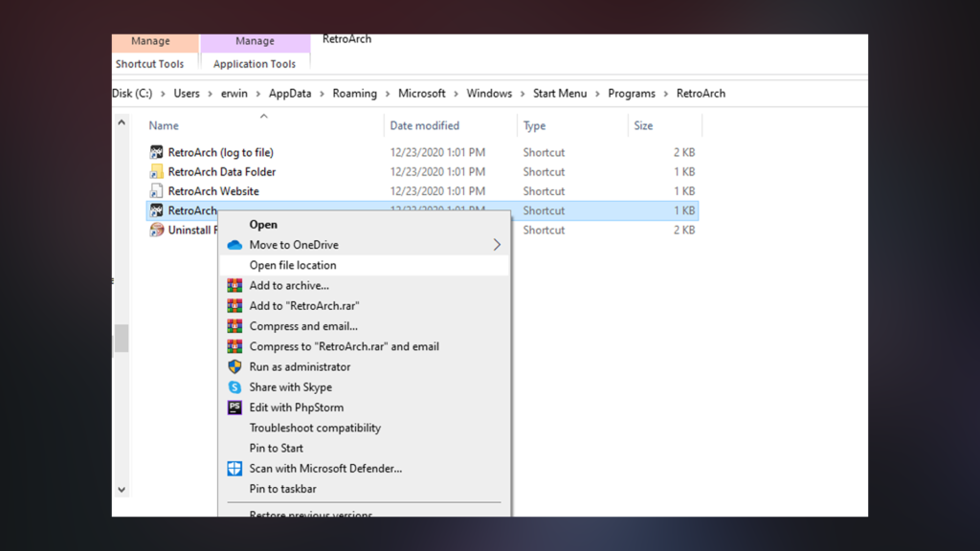Expand breadcrumb chevron after Disk (C:)
The height and width of the screenshot is (551, 980).
(x=163, y=95)
